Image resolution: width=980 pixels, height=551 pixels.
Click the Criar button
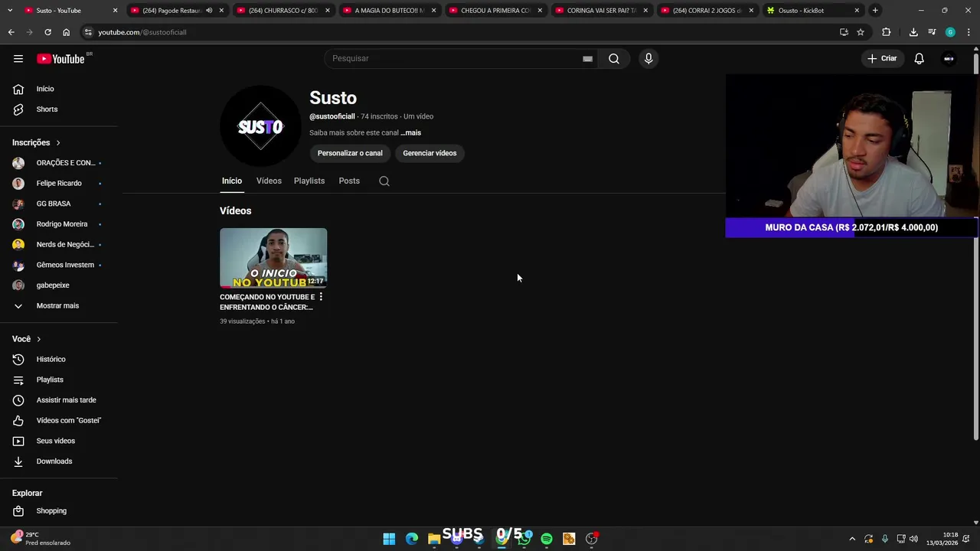pos(882,59)
